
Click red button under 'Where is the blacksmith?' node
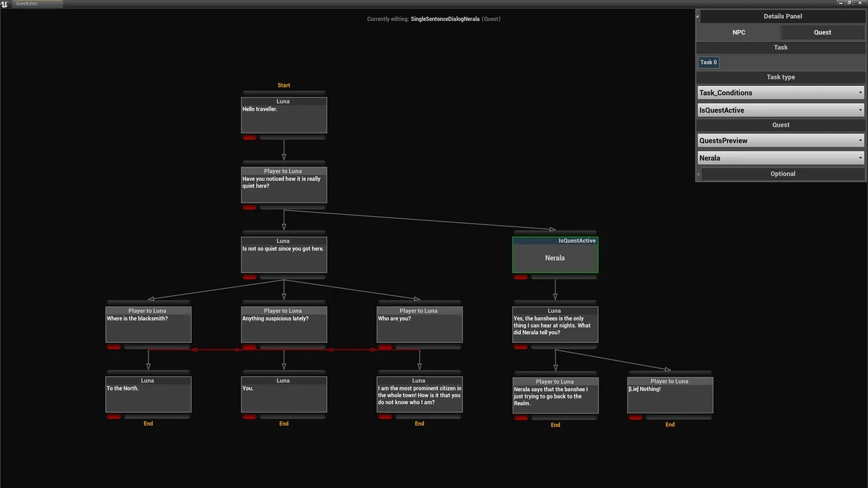(114, 347)
